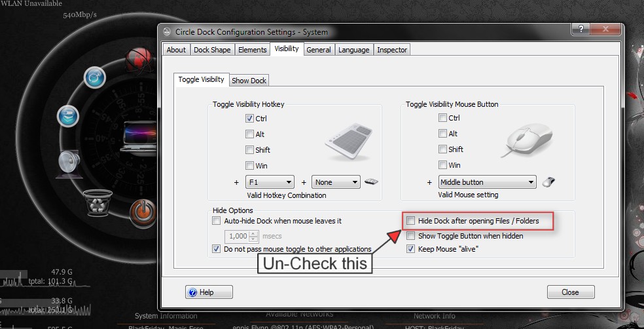644x329 pixels.
Task: Click the small keyboard icon beside None
Action: [x=371, y=182]
